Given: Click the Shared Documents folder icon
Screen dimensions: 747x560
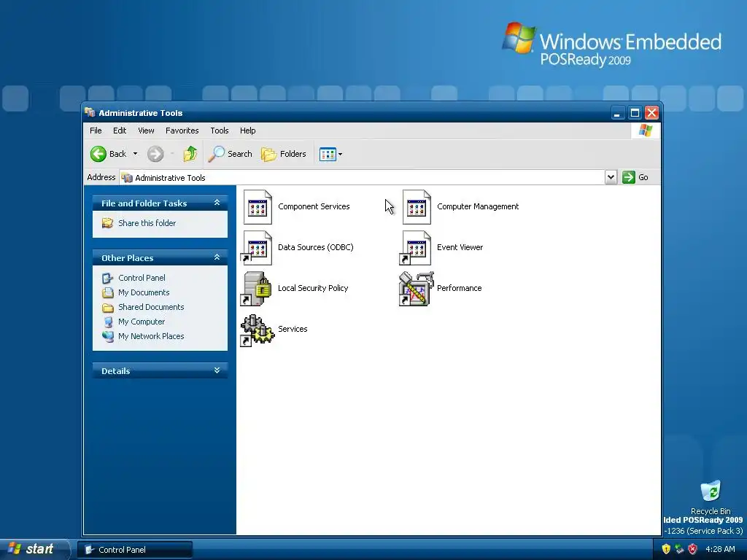Looking at the screenshot, I should coord(108,307).
